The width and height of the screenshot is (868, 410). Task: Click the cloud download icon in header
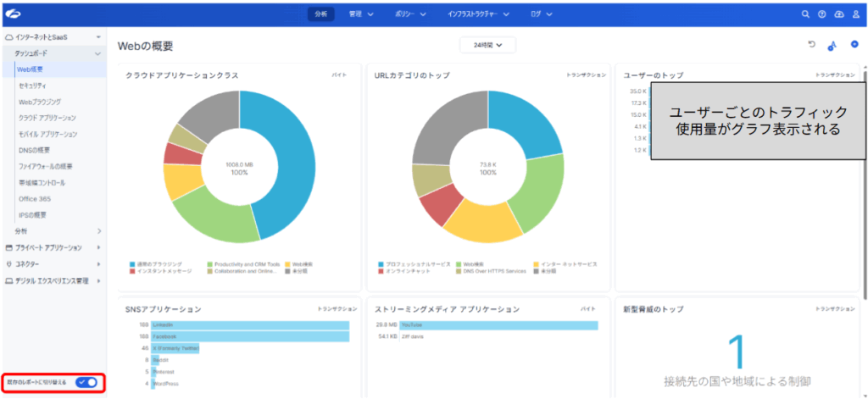coord(839,14)
